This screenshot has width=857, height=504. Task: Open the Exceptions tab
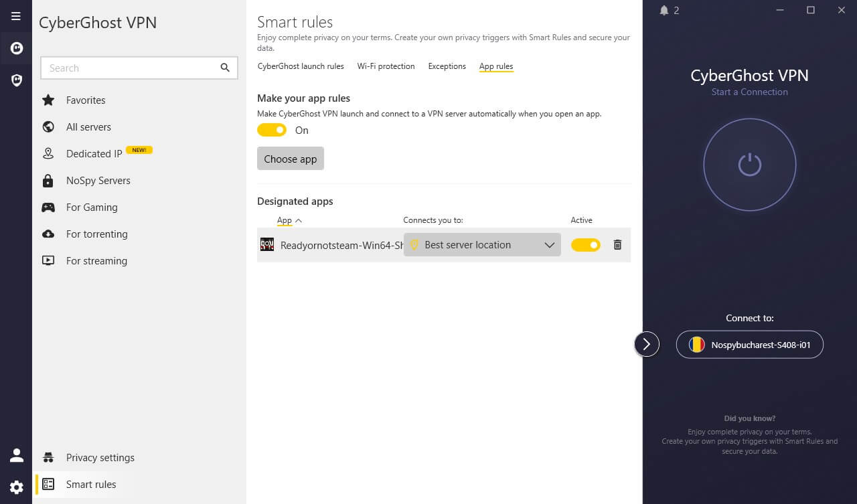tap(447, 66)
